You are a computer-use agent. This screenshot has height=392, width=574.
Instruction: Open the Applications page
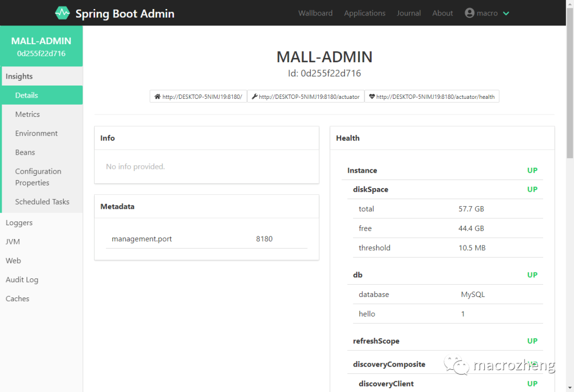(365, 13)
